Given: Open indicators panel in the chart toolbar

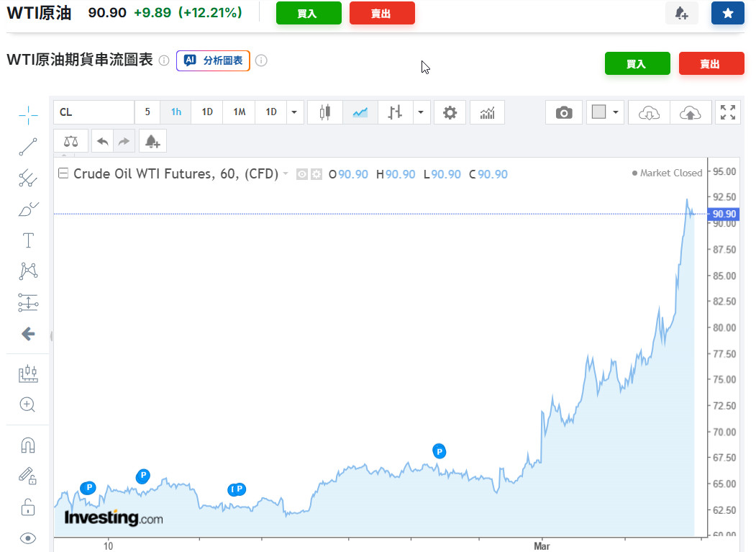Looking at the screenshot, I should pyautogui.click(x=487, y=112).
